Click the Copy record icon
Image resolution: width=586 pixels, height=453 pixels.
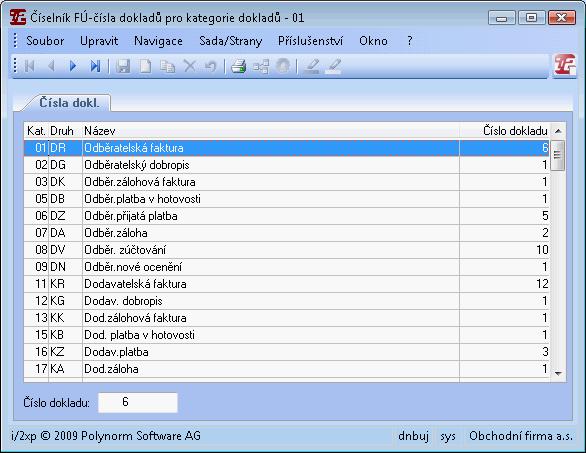tap(167, 67)
